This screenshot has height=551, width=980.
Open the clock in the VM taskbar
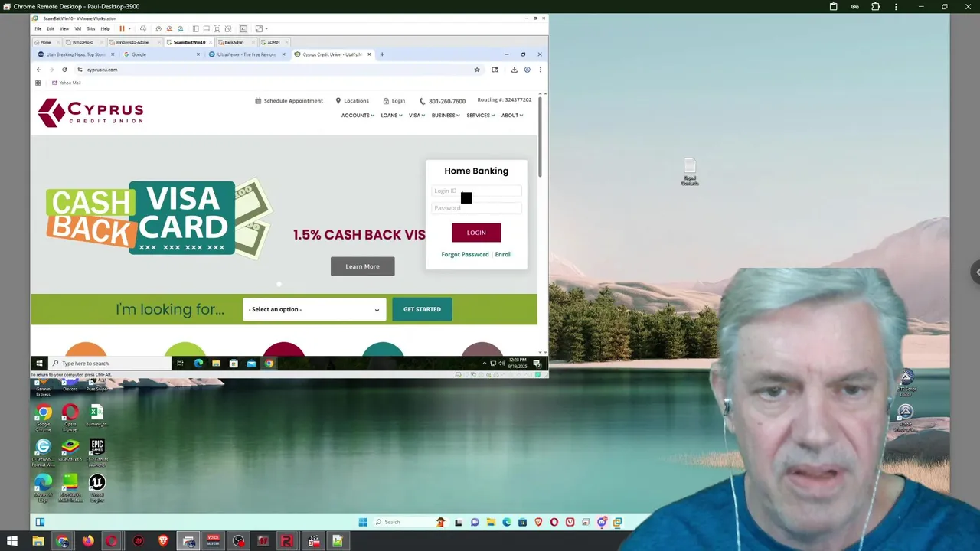coord(518,364)
